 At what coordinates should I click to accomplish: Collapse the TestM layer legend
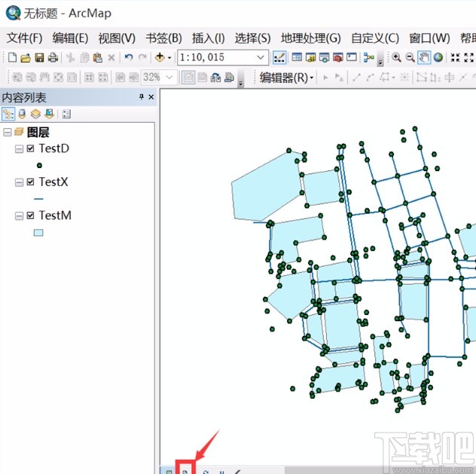[19, 216]
